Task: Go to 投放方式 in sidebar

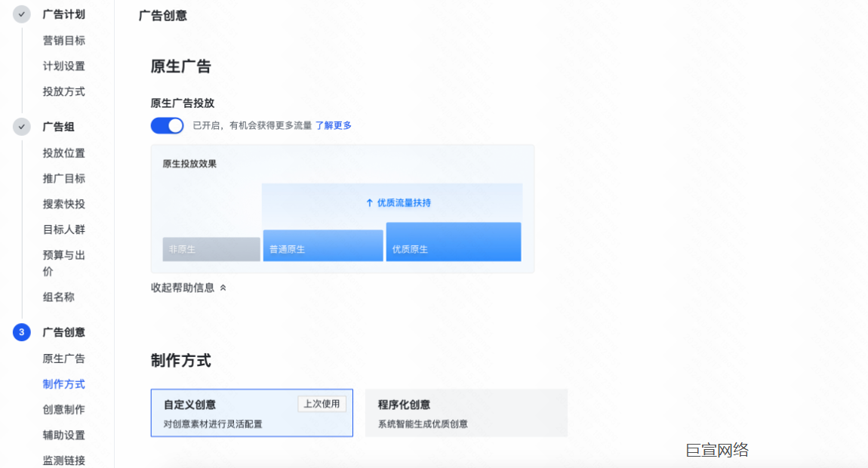Action: pyautogui.click(x=64, y=91)
